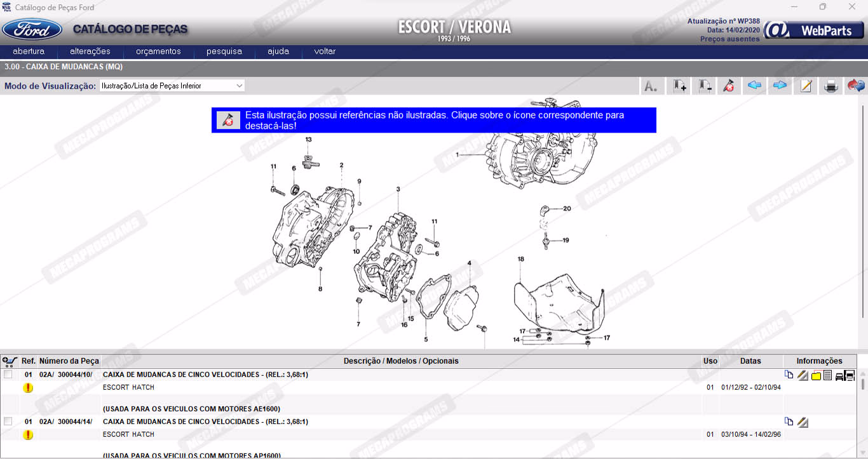Click the yellow warning icon under first part
The image size is (868, 459).
click(28, 388)
